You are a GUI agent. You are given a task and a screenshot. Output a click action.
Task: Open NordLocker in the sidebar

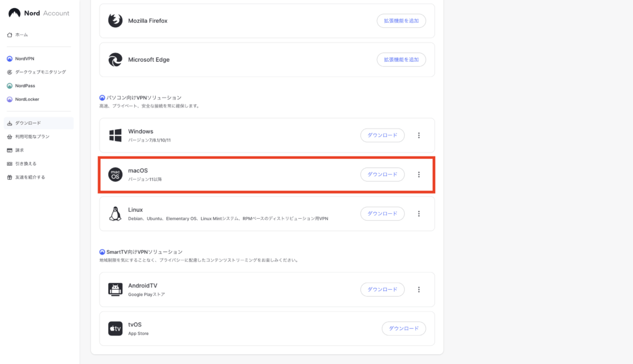click(x=27, y=99)
